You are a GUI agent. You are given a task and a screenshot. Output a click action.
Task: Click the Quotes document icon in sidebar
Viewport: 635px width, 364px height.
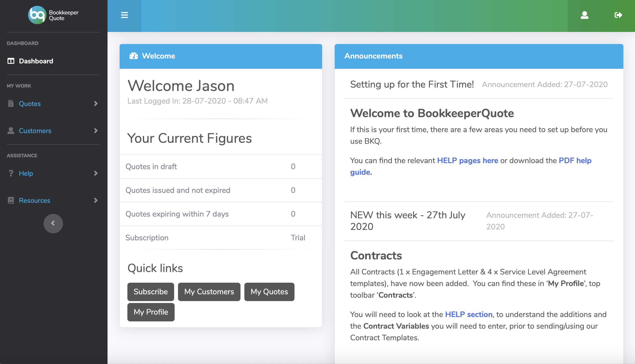(11, 104)
